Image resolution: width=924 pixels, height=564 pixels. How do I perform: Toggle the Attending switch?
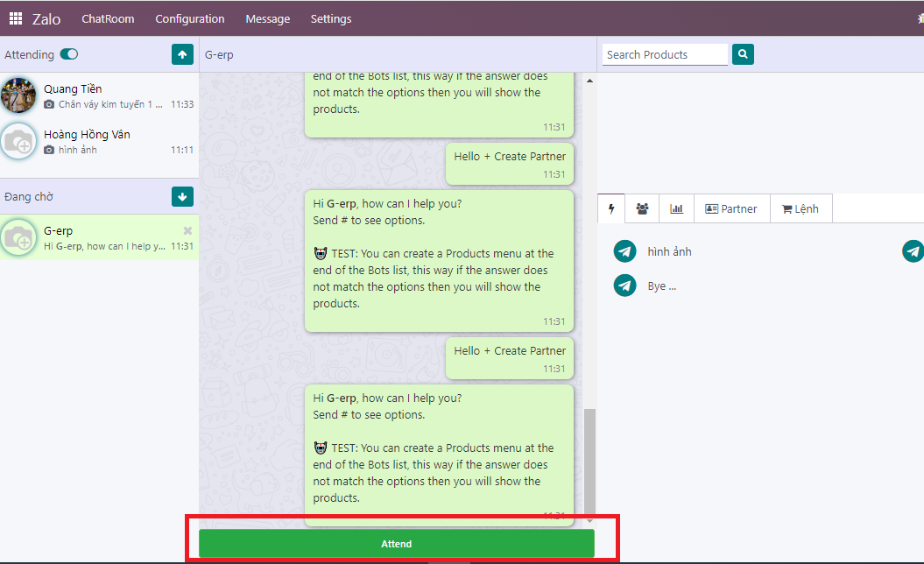point(69,54)
